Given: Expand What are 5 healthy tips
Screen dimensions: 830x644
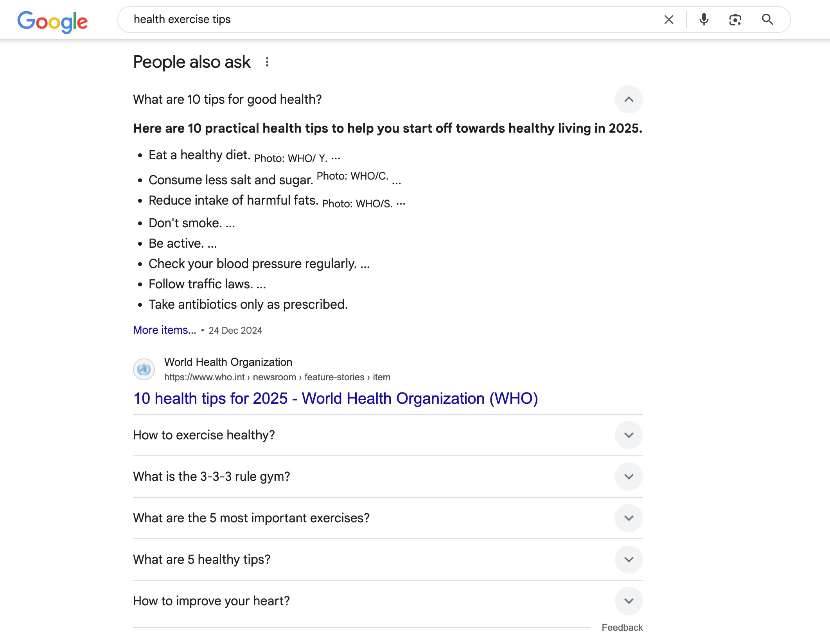Looking at the screenshot, I should click(629, 559).
